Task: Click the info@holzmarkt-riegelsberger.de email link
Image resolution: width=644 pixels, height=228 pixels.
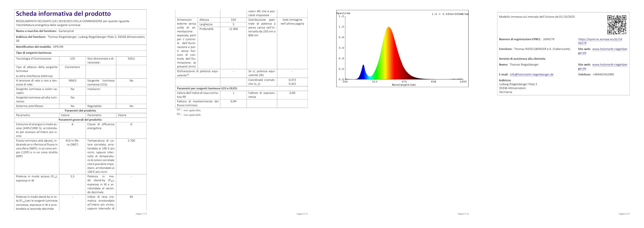Action: (532, 75)
